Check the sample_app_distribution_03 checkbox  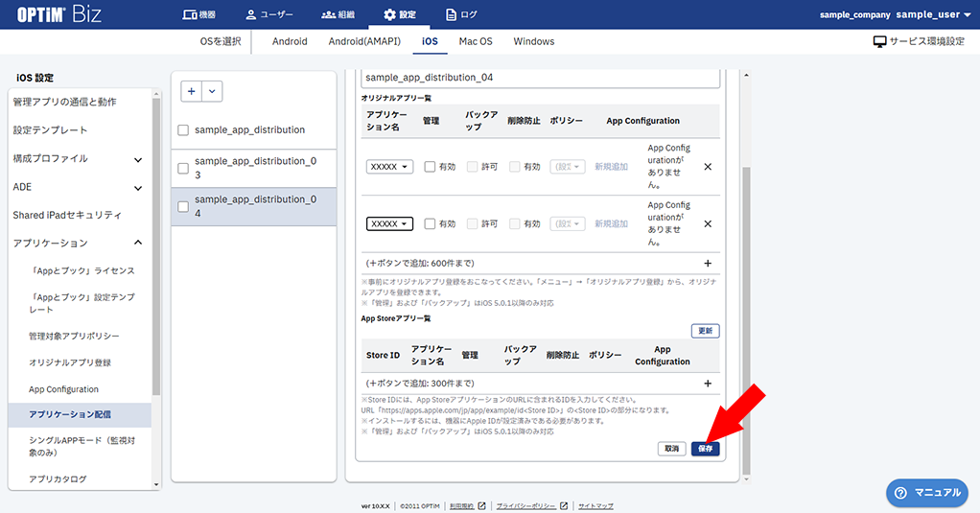click(x=183, y=168)
